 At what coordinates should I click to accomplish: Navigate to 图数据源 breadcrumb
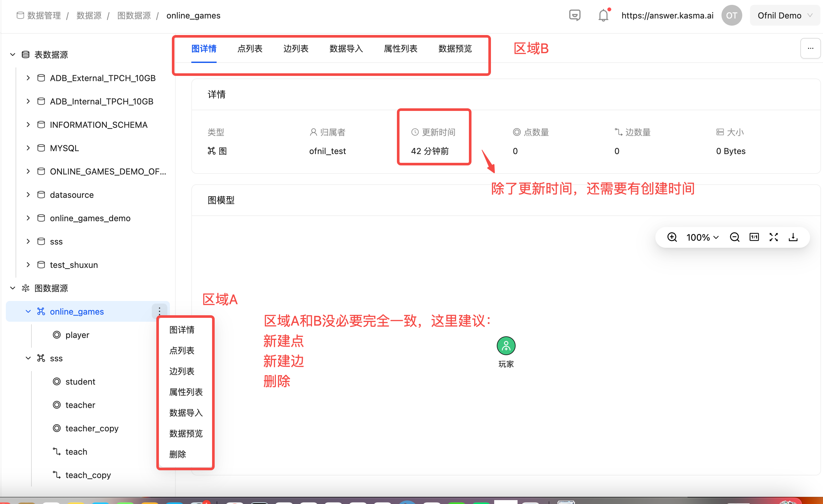tap(134, 15)
